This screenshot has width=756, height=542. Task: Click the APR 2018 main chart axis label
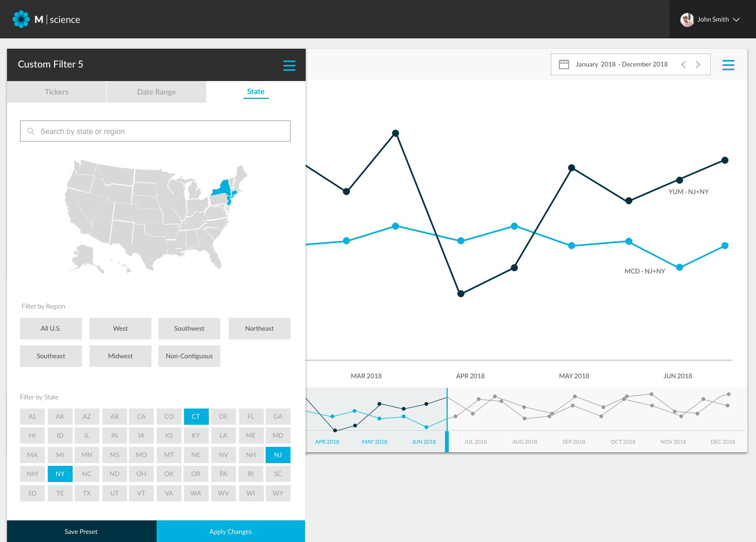coord(470,376)
